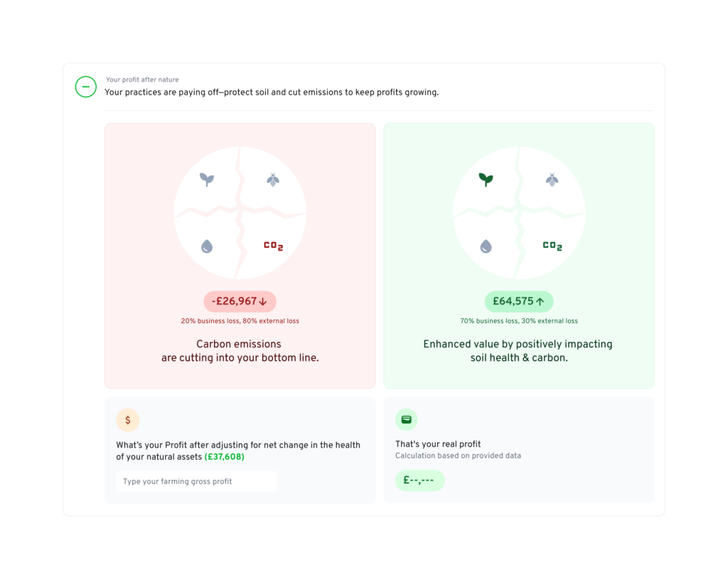Collapse the profit after nature section

[x=86, y=87]
